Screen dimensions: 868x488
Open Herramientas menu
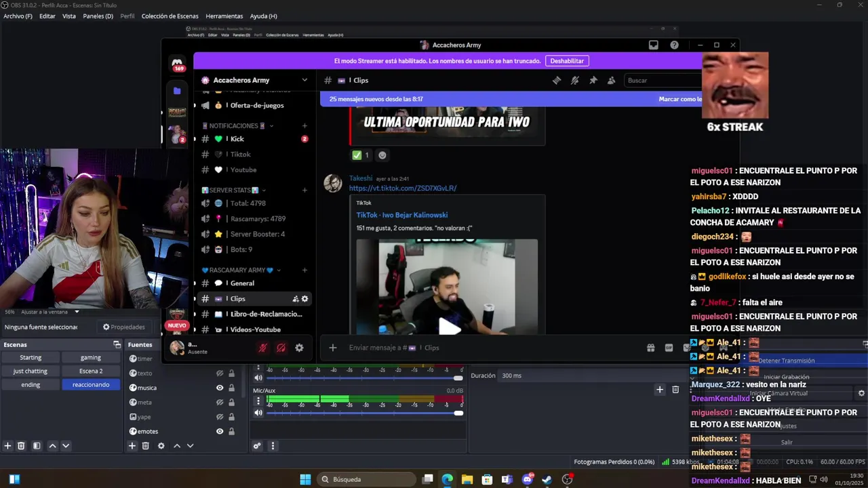224,16
